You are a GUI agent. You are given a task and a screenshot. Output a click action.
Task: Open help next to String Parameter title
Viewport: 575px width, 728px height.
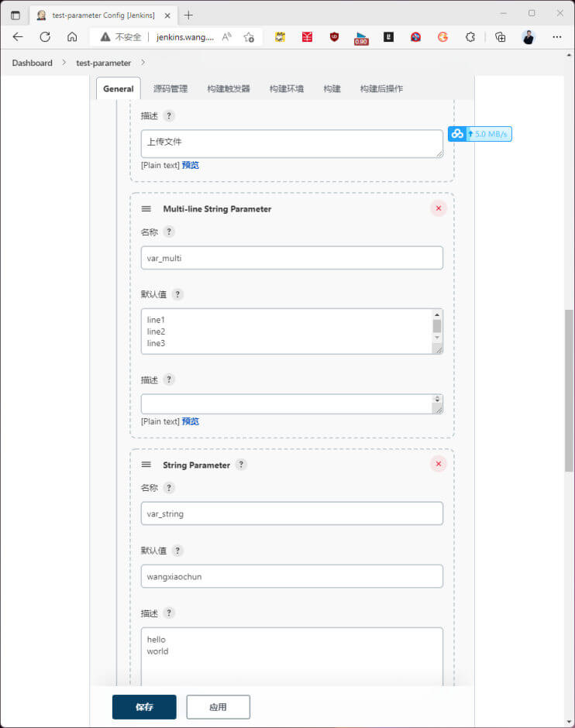(x=241, y=464)
